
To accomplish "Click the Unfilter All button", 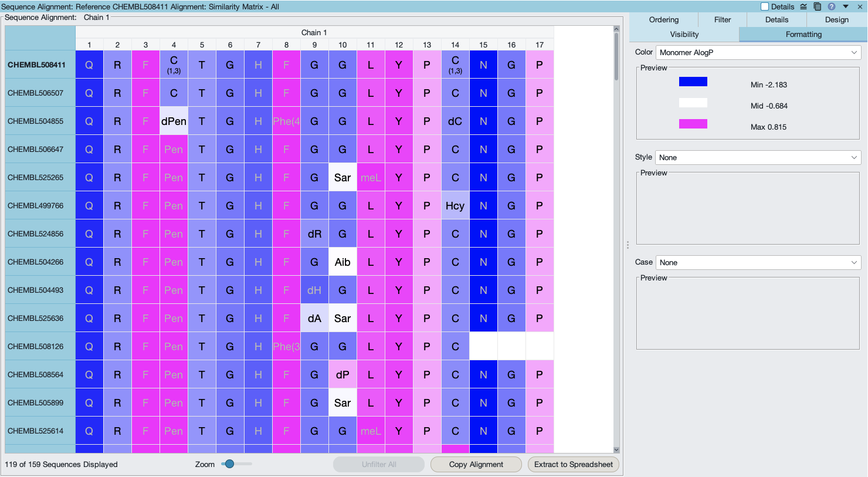I will (x=379, y=464).
